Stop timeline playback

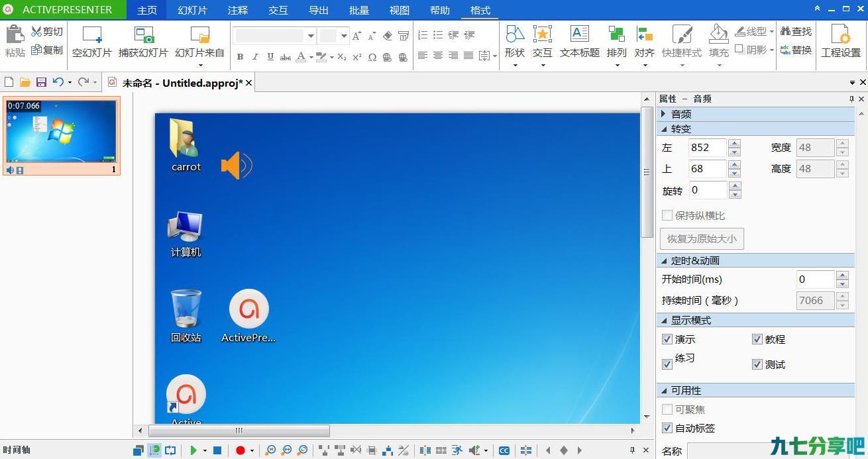[x=217, y=450]
